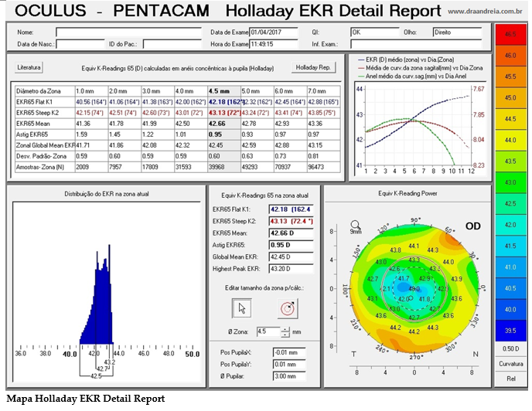Click the Pos PupilaX value field

(x=289, y=352)
